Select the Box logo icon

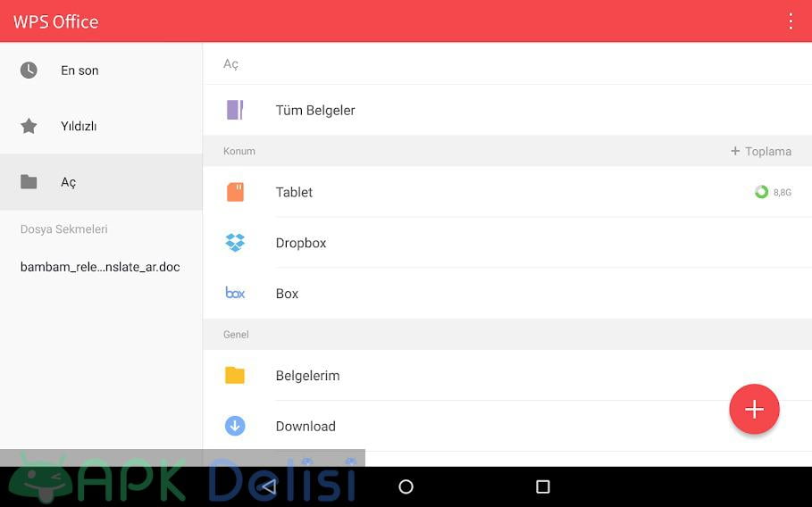(235, 293)
